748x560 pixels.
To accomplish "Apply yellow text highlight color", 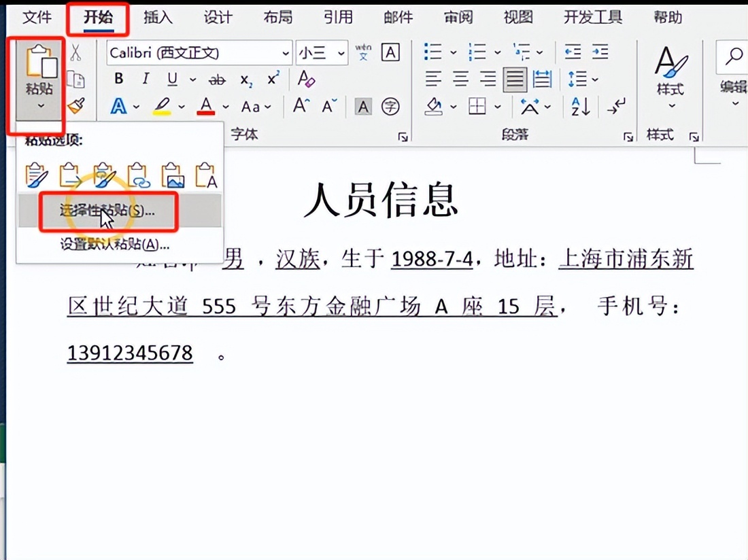I will 163,106.
